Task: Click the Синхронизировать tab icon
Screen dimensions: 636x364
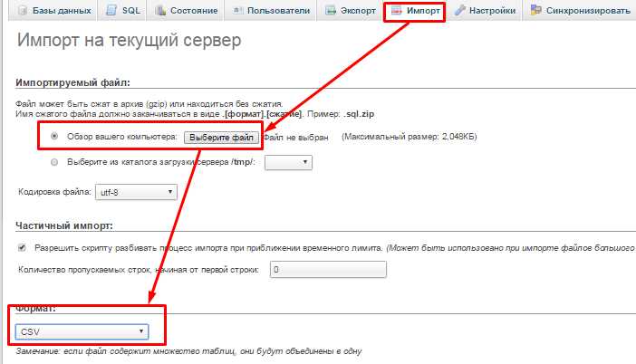Action: coord(536,10)
